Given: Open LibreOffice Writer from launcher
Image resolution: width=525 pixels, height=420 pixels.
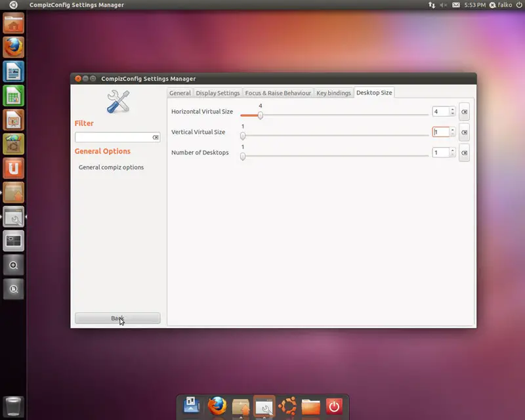Looking at the screenshot, I should tap(13, 72).
